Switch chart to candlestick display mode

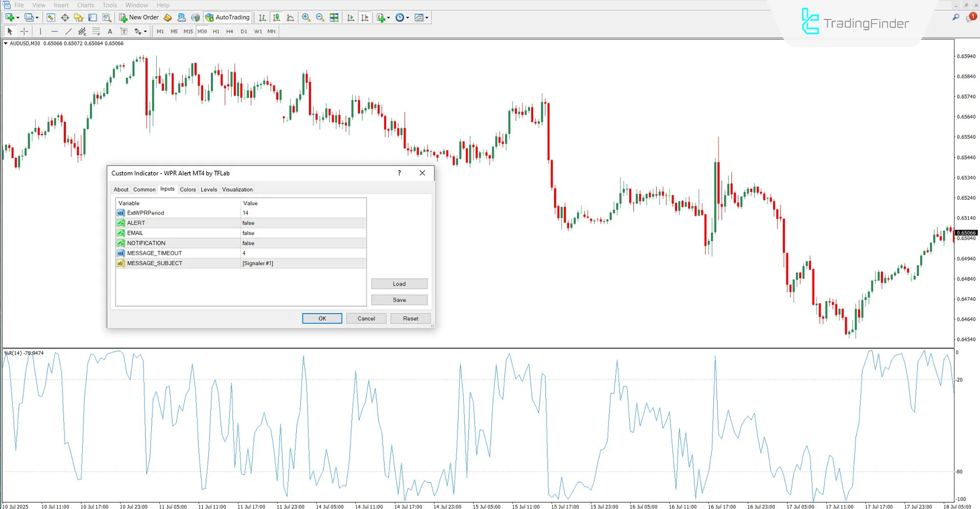(x=276, y=17)
